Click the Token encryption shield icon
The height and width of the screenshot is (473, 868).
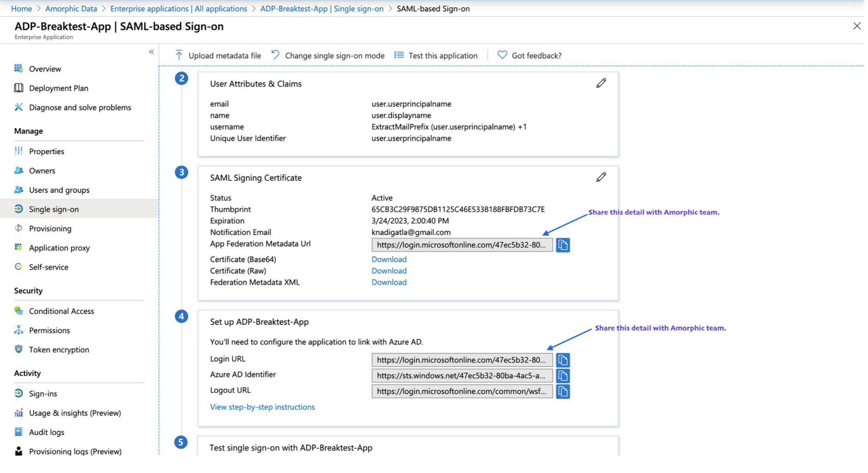(19, 350)
